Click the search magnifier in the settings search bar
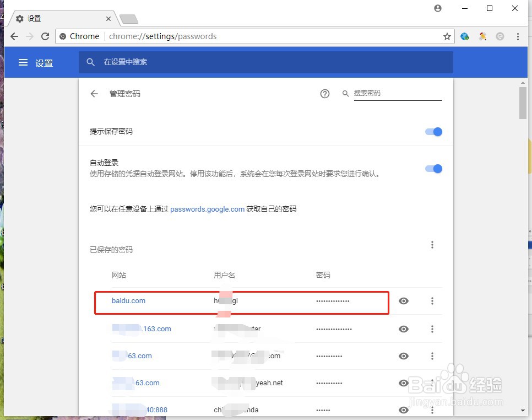 click(x=91, y=62)
